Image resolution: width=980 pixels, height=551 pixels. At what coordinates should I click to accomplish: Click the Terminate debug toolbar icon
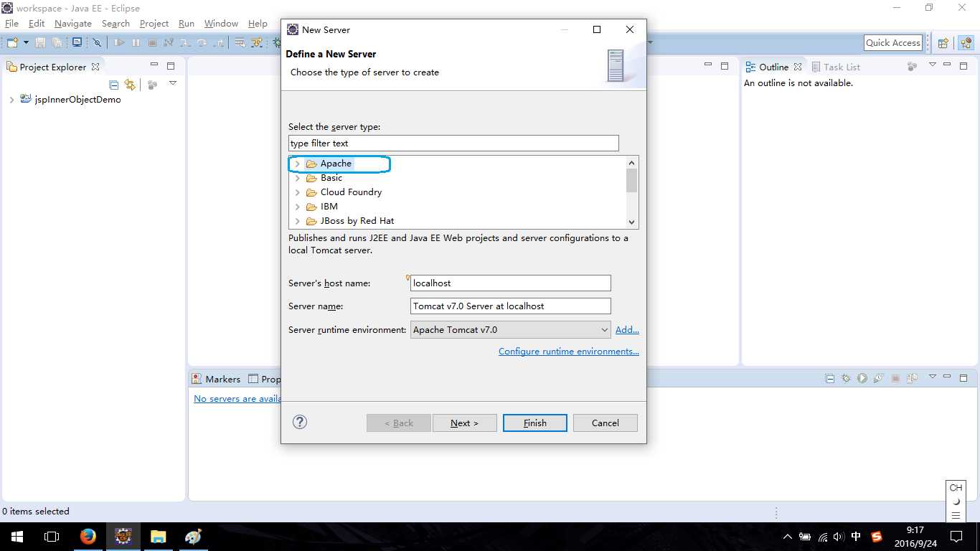click(152, 43)
